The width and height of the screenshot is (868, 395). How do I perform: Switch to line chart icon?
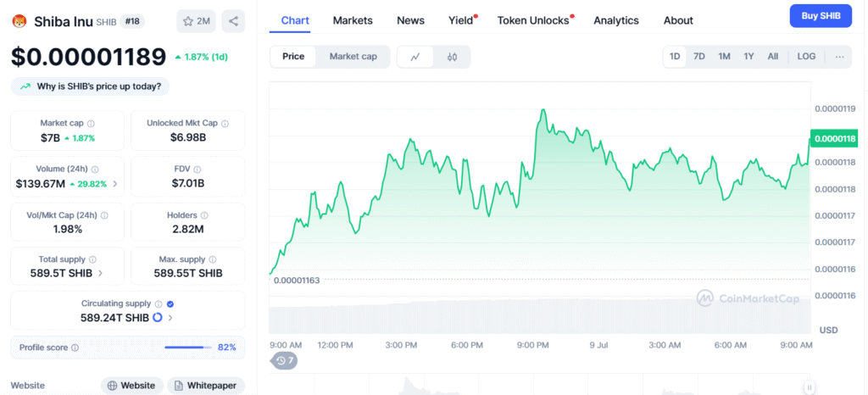pyautogui.click(x=415, y=57)
